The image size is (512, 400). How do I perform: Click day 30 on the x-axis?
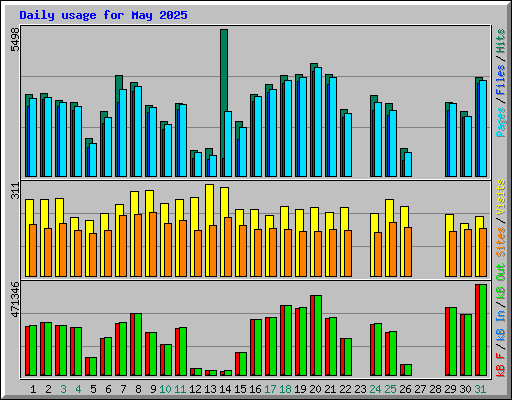pyautogui.click(x=465, y=389)
